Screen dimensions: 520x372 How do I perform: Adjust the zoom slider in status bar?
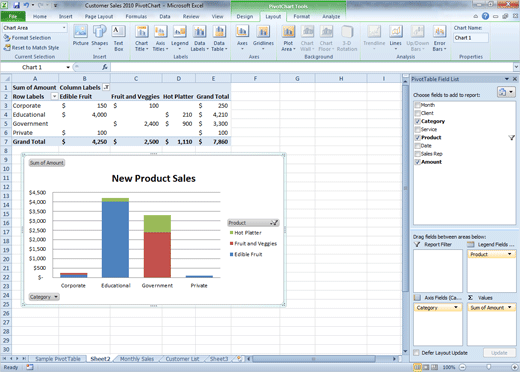point(488,367)
